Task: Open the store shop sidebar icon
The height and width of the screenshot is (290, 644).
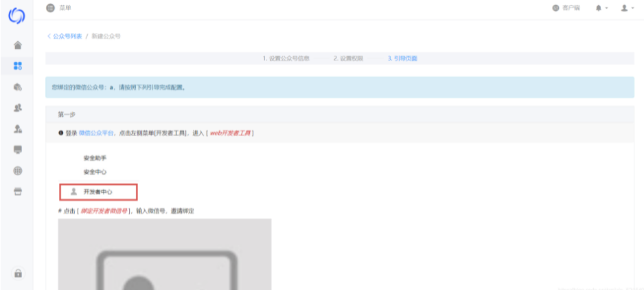Action: [18, 192]
